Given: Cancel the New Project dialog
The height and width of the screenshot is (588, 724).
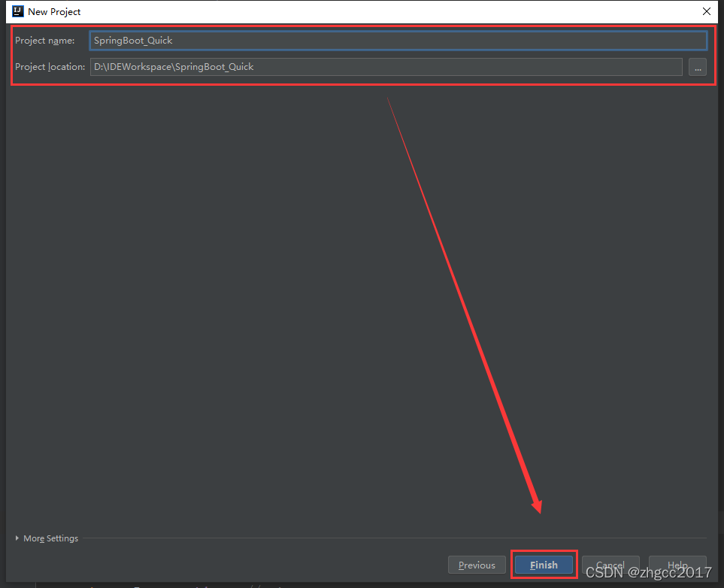Looking at the screenshot, I should tap(610, 565).
